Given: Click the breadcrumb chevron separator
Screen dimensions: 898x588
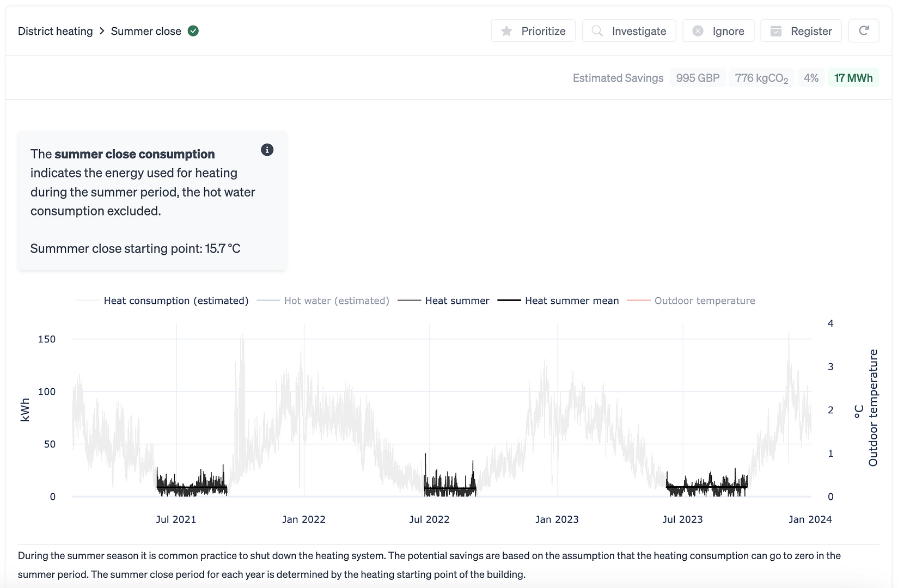Looking at the screenshot, I should pos(102,31).
